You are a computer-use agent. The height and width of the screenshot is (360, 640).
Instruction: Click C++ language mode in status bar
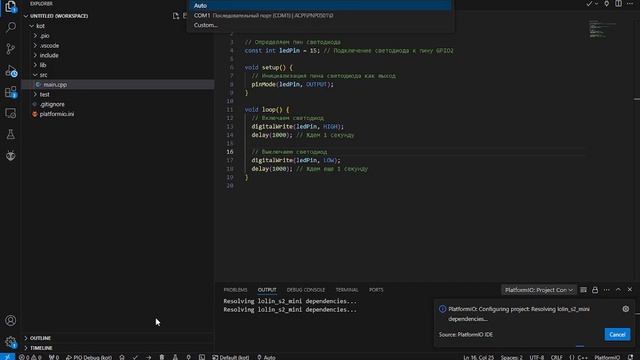(582, 357)
